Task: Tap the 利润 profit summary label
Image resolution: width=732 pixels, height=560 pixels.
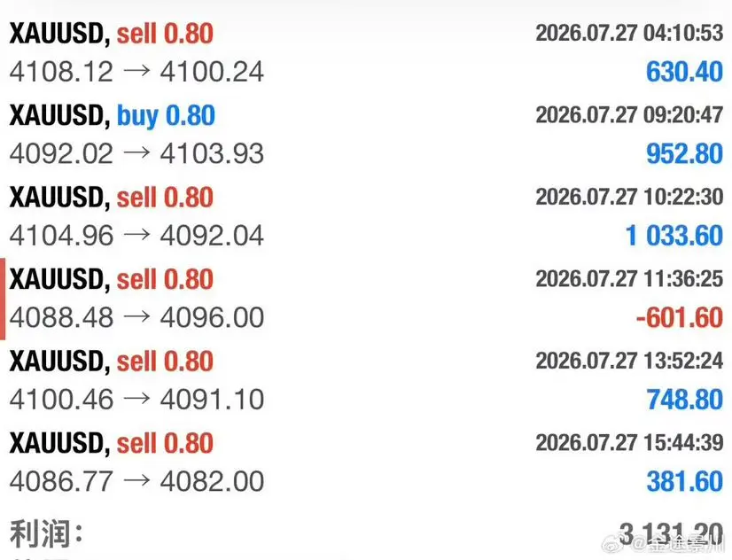Action: 46,533
